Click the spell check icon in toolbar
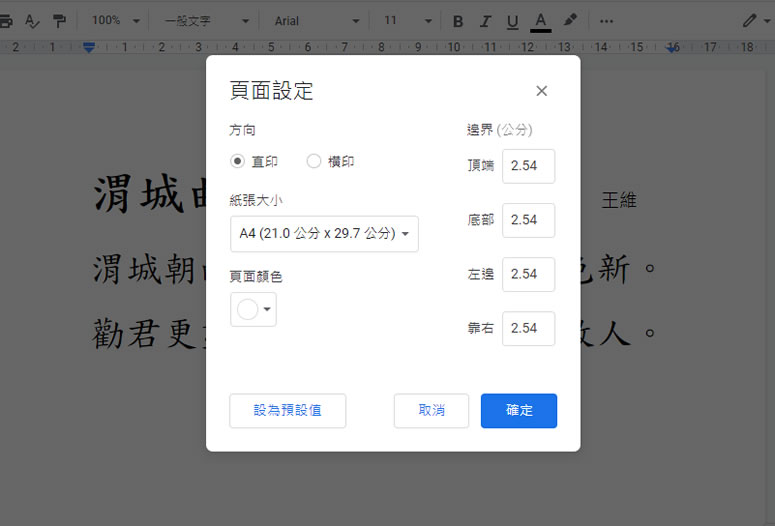 [32, 20]
